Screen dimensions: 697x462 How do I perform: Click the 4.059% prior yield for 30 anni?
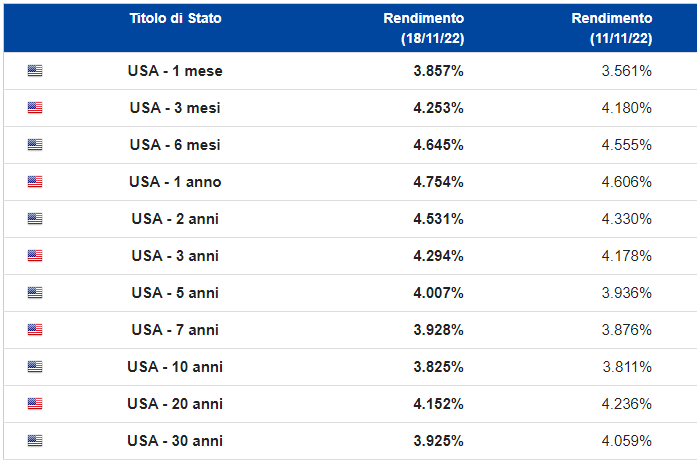[627, 441]
